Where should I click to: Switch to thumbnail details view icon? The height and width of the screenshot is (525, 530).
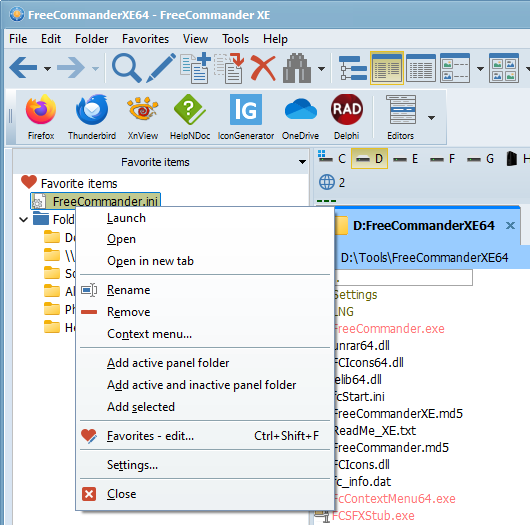[455, 68]
